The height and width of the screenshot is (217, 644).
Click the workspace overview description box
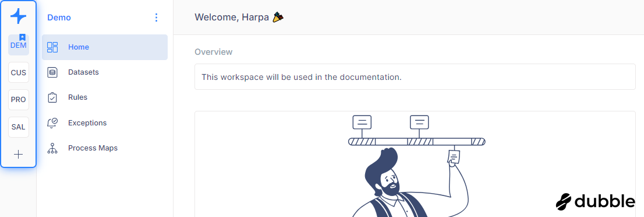point(415,76)
